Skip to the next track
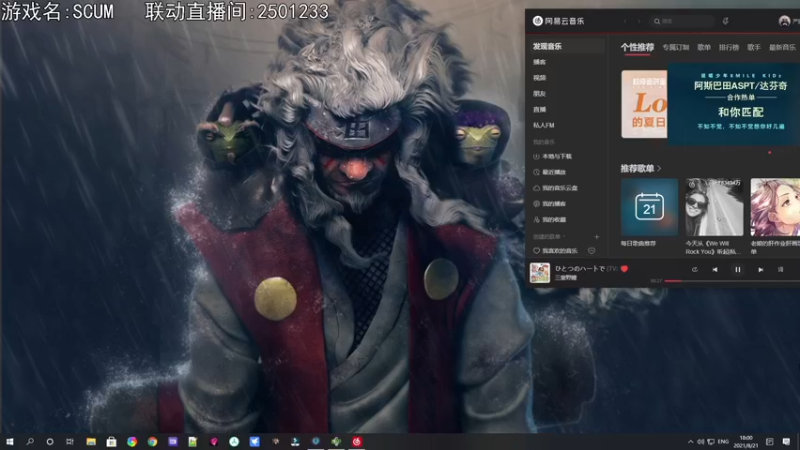800x450 pixels. click(x=760, y=269)
